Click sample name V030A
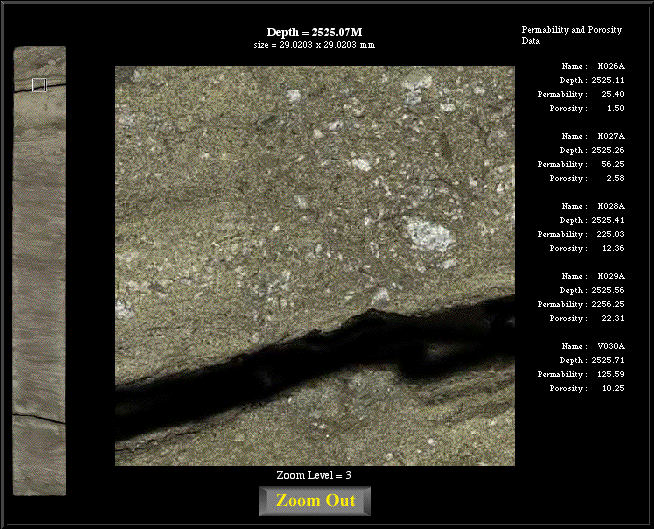This screenshot has height=529, width=654. click(611, 347)
